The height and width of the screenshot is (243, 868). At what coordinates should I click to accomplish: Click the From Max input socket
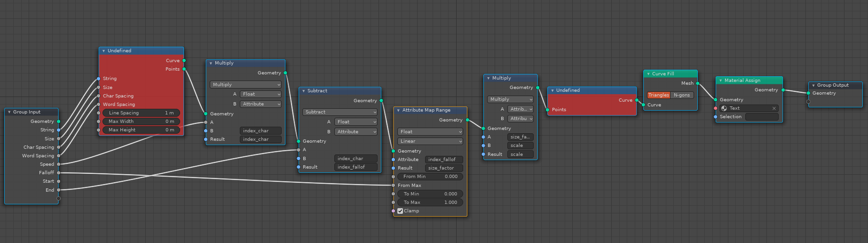pyautogui.click(x=393, y=186)
